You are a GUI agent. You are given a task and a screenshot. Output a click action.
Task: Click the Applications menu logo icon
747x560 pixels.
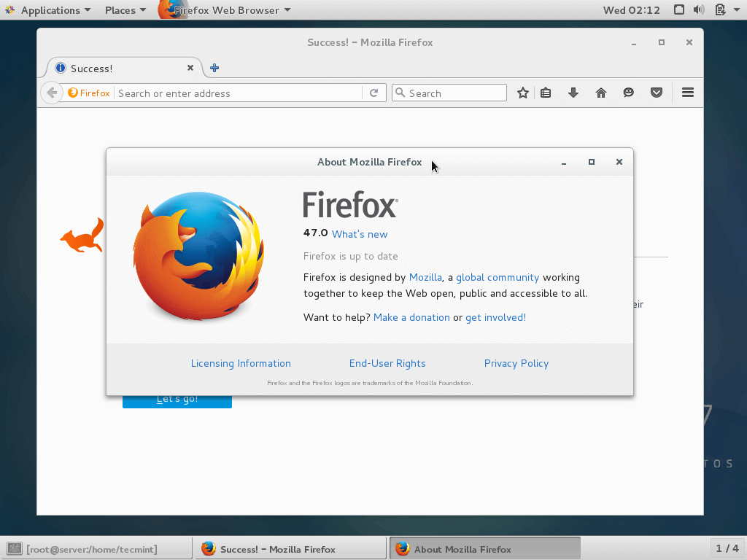point(9,10)
